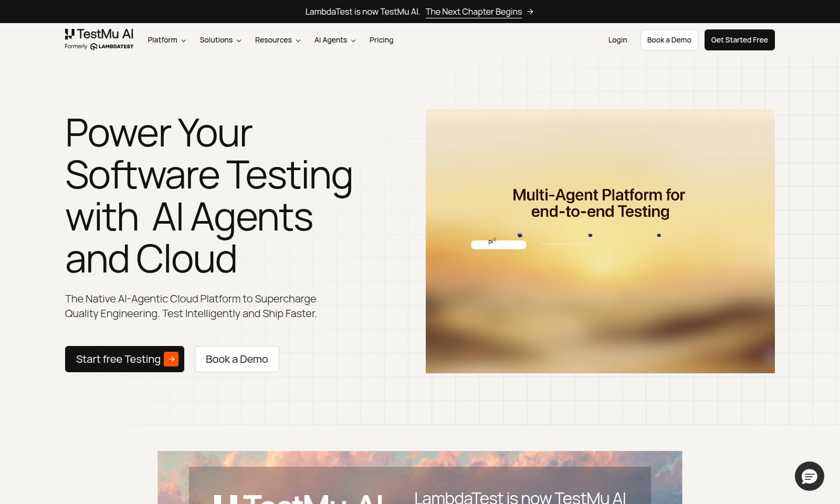Go to the Pricing page
The height and width of the screenshot is (504, 840).
coord(381,40)
